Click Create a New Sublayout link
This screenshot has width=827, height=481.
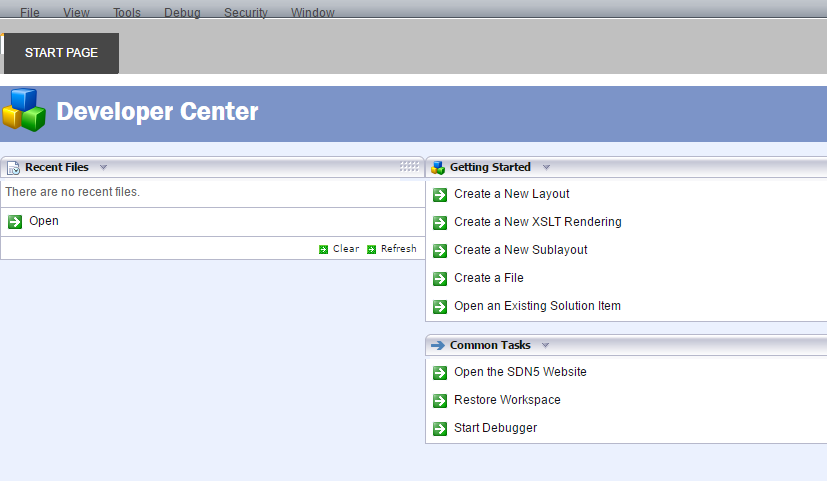(x=521, y=250)
